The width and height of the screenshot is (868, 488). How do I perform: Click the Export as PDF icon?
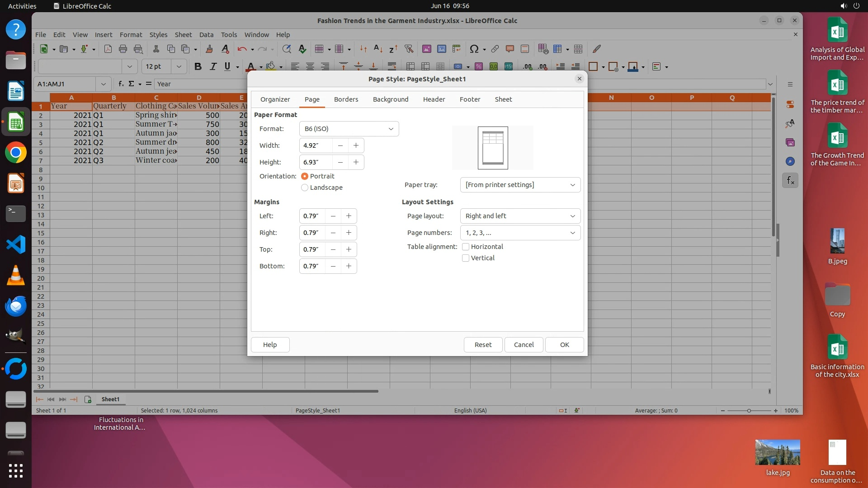[x=108, y=49]
